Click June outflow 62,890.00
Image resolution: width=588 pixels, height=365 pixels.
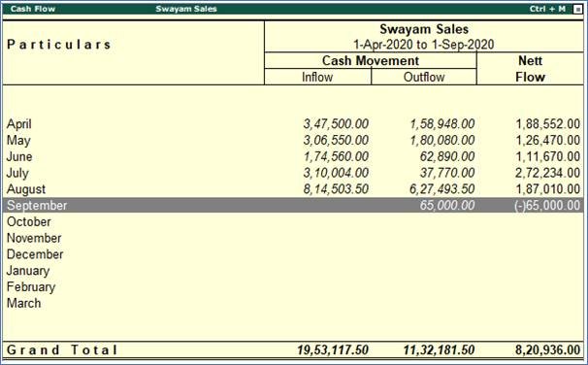point(447,156)
